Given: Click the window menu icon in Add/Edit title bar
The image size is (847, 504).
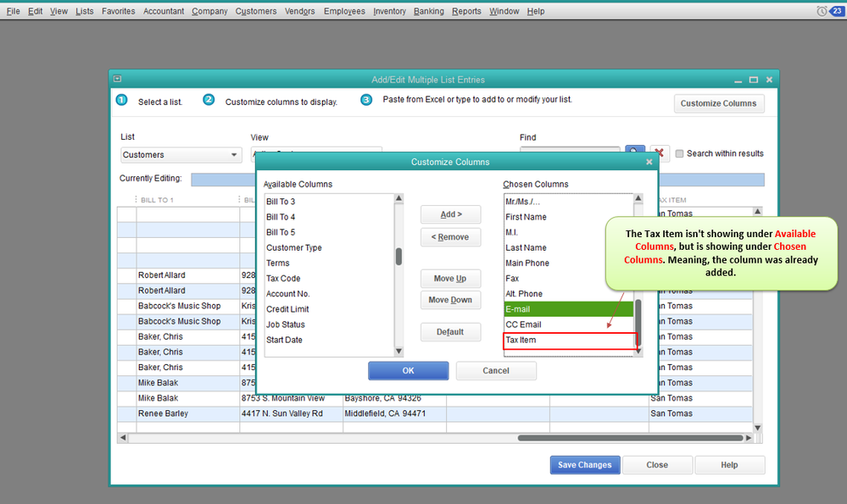Looking at the screenshot, I should point(117,79).
